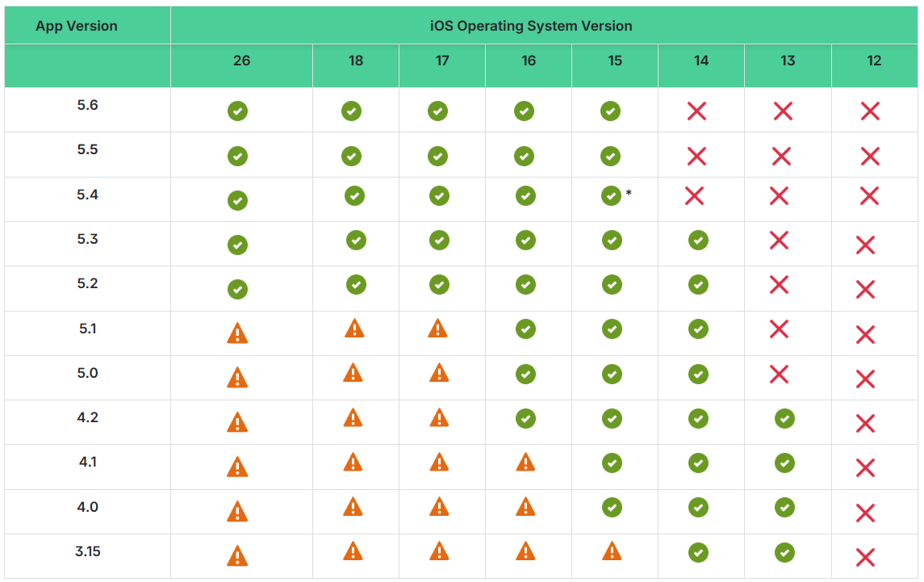Image resolution: width=924 pixels, height=582 pixels.
Task: Select the 3.15 app version row label
Action: [x=88, y=551]
